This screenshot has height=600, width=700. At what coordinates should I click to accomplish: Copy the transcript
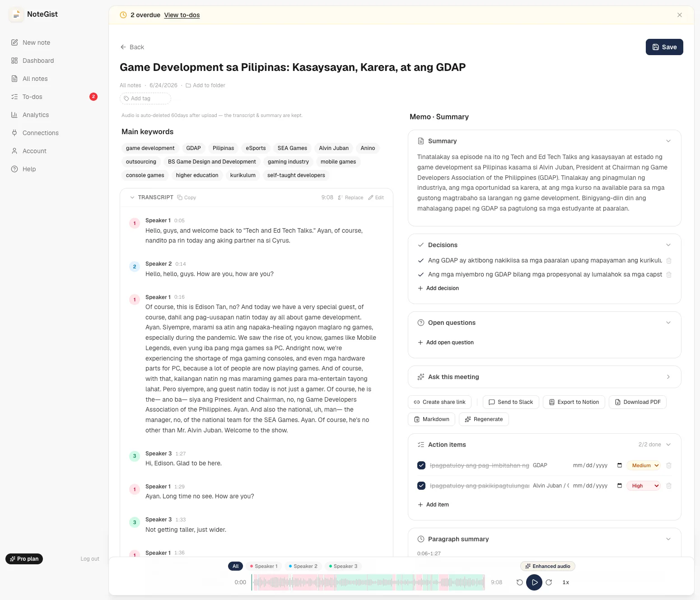pyautogui.click(x=187, y=197)
